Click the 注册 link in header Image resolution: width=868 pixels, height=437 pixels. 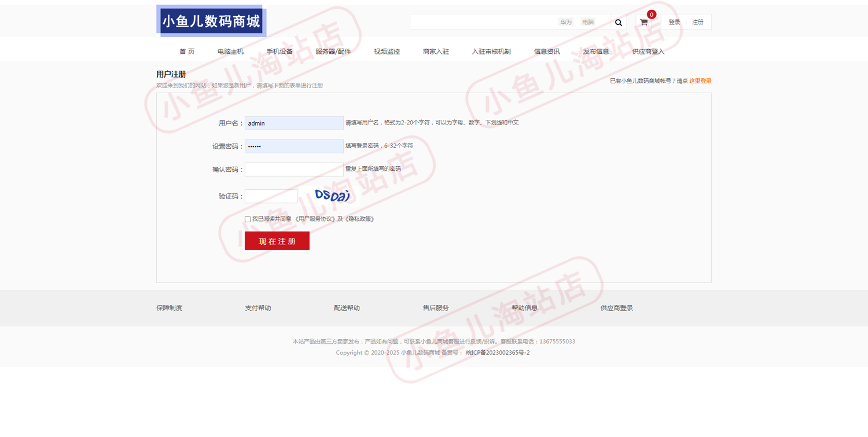[698, 22]
